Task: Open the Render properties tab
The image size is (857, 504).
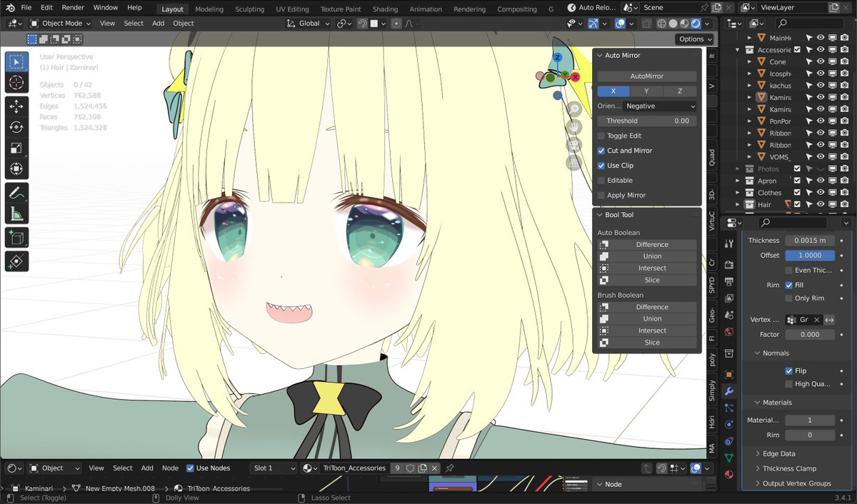Action: (728, 265)
